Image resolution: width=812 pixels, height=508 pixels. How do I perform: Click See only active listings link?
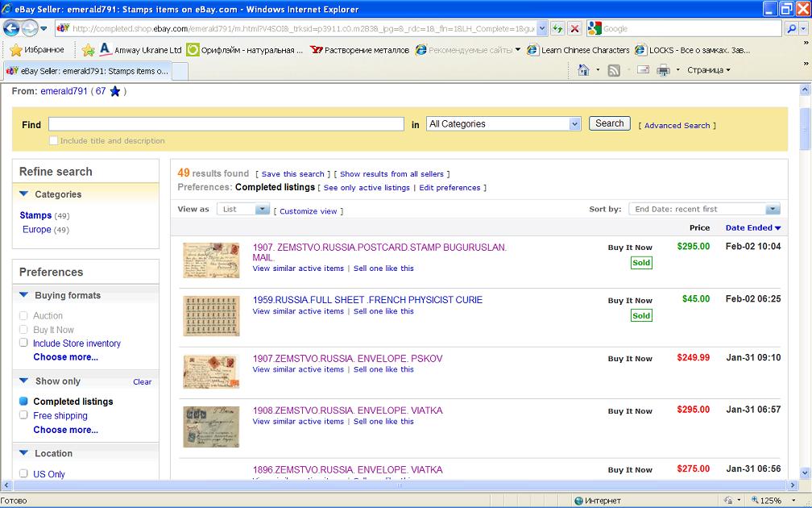tap(367, 188)
